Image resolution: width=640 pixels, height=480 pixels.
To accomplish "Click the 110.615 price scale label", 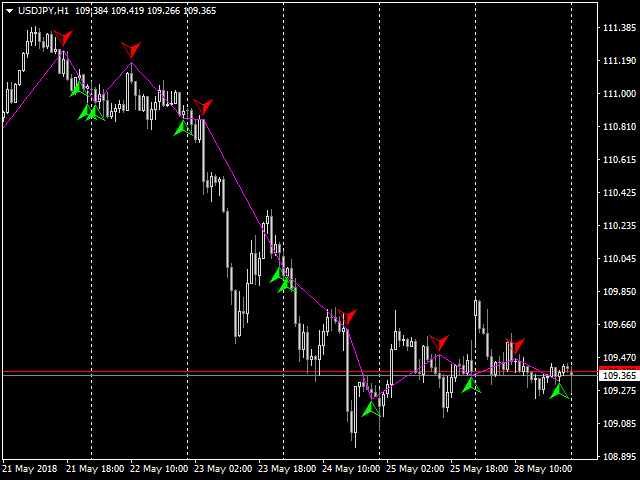I will (x=619, y=160).
